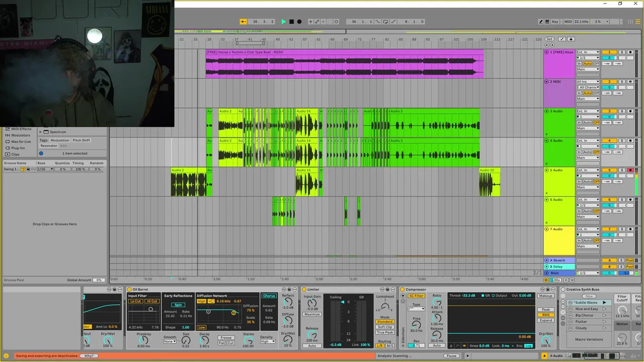Enable Draw Mode pencil icon

541,22
